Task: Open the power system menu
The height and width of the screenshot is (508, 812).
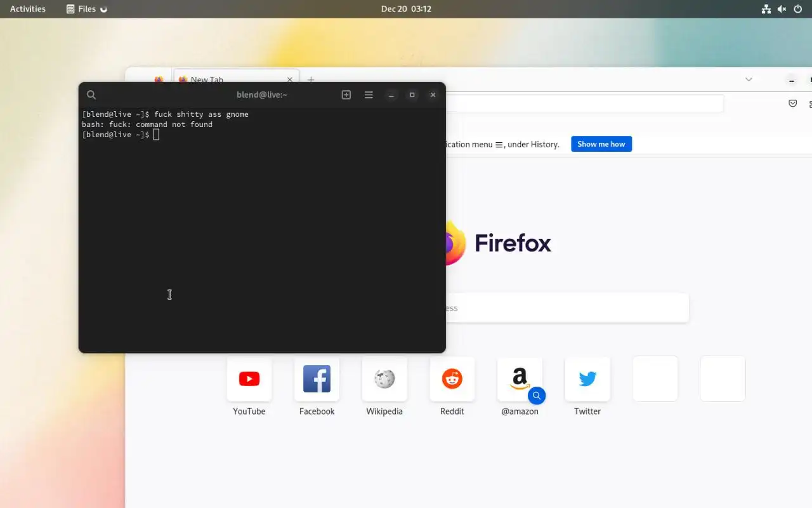Action: pos(798,9)
